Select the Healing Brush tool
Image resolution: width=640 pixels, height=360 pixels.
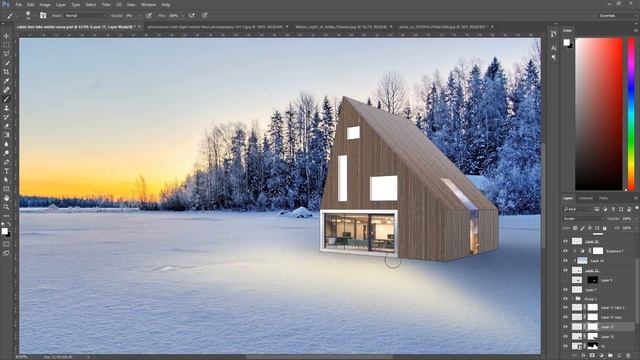[6, 90]
